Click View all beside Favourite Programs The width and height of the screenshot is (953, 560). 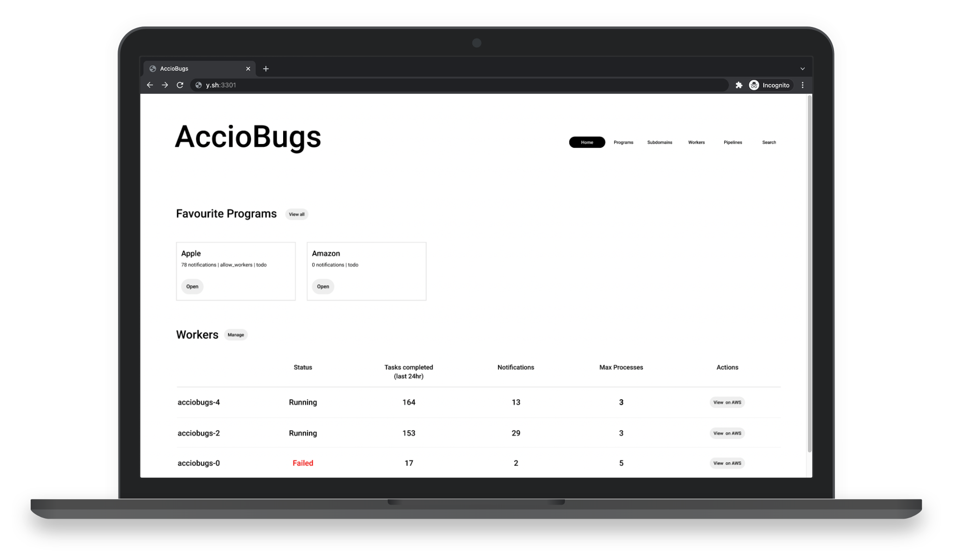[x=297, y=214]
